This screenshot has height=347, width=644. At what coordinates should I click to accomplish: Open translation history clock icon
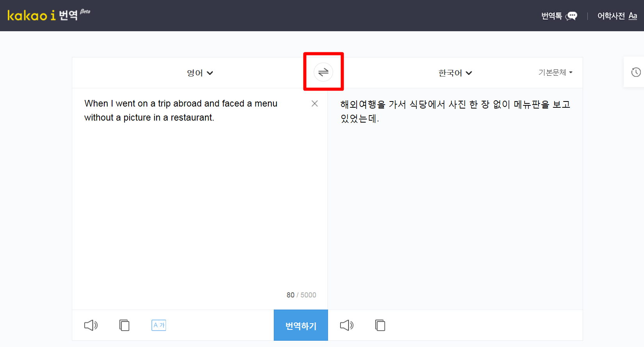click(636, 72)
